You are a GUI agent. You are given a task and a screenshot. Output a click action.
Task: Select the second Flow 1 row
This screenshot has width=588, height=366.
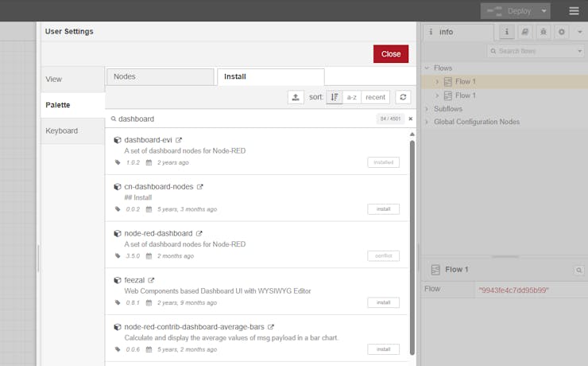(505, 95)
